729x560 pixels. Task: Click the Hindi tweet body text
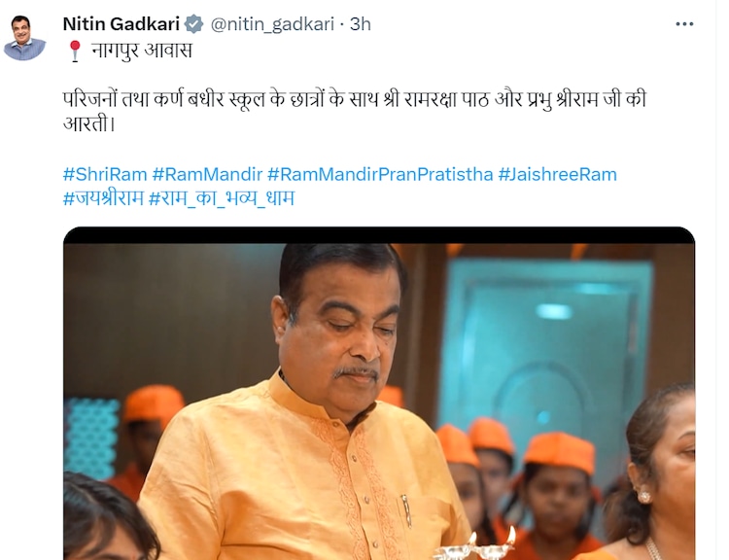(x=355, y=112)
